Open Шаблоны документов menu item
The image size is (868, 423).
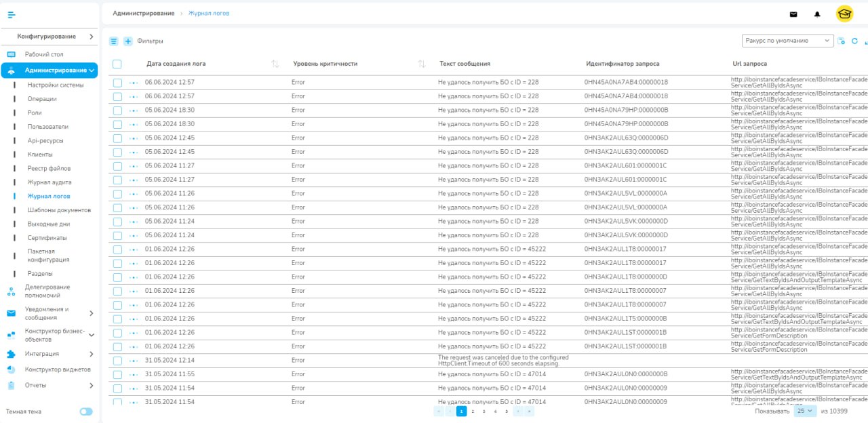(x=59, y=210)
